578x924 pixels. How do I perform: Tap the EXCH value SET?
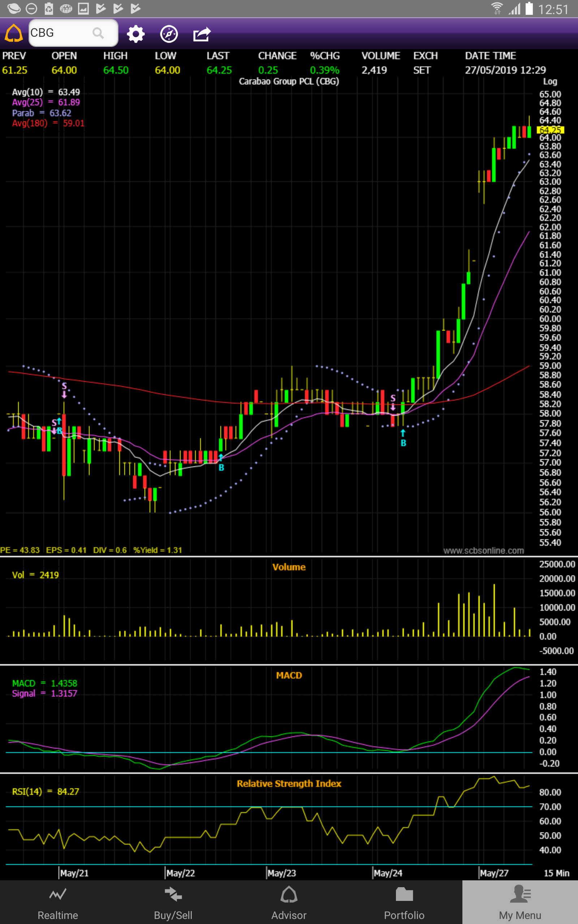[422, 70]
